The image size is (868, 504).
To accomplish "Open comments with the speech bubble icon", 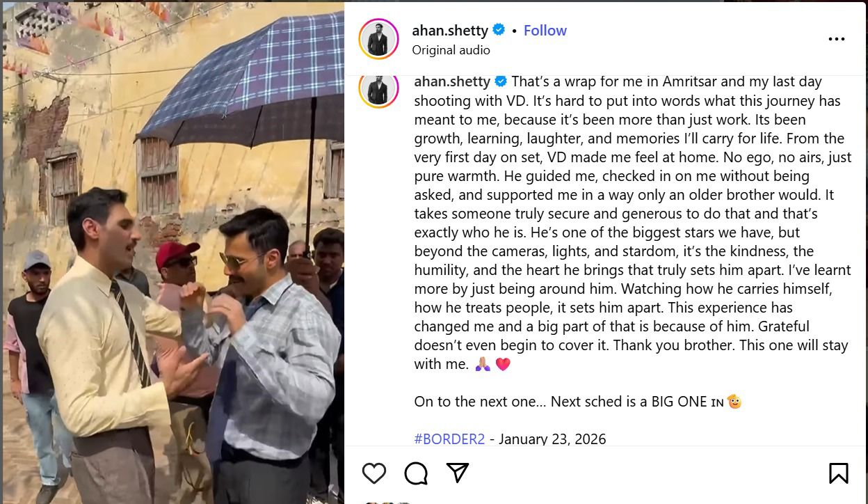I will coord(416,473).
